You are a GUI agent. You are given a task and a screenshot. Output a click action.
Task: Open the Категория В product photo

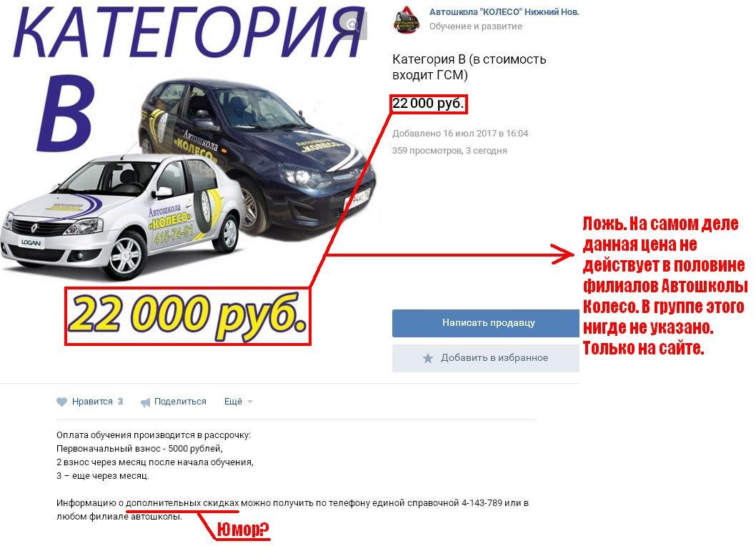click(188, 174)
